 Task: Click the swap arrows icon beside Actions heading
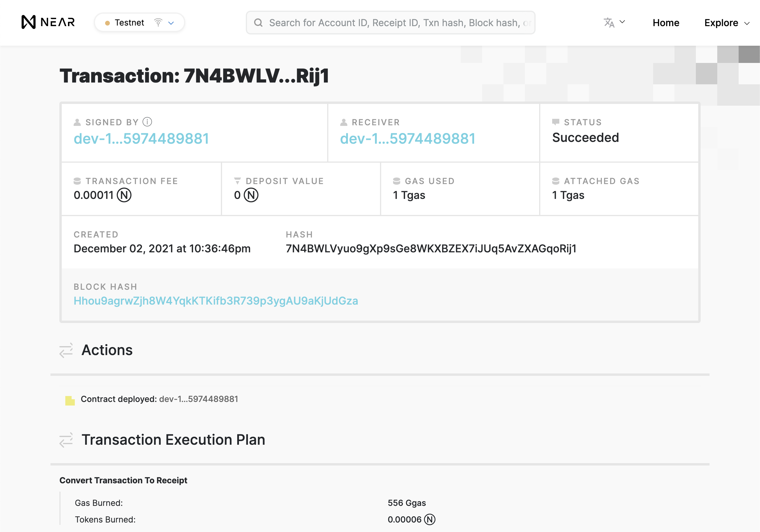click(x=66, y=350)
